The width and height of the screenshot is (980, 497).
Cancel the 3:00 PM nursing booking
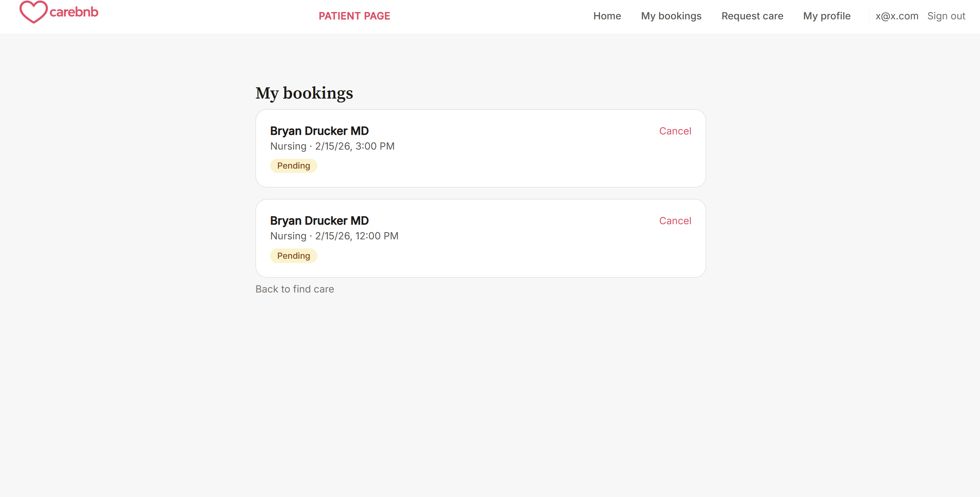(x=675, y=131)
